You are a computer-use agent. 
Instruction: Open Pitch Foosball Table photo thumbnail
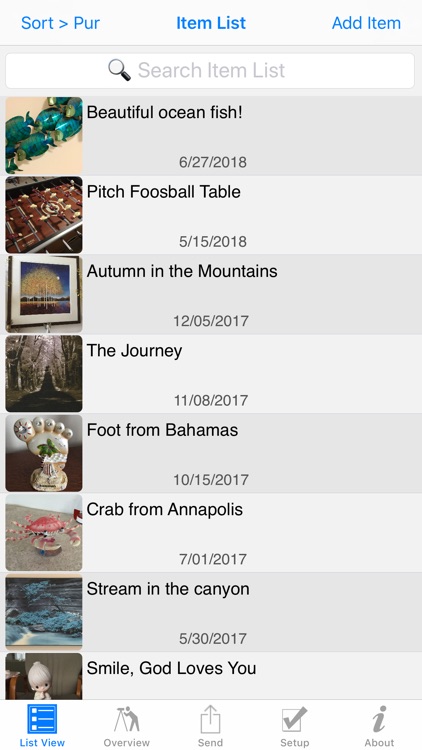point(44,215)
